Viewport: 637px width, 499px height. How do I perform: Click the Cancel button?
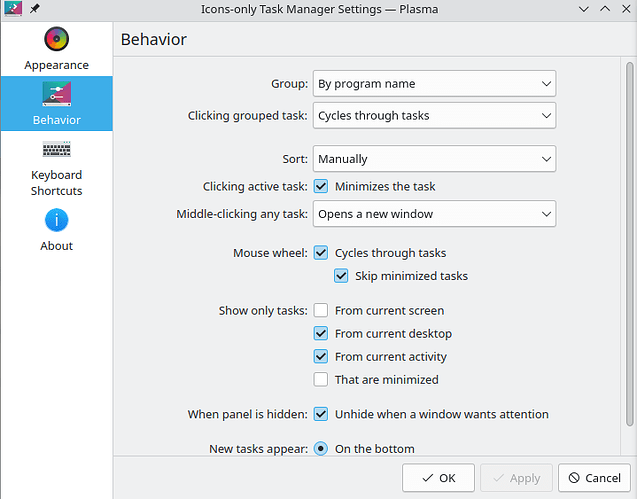[594, 478]
